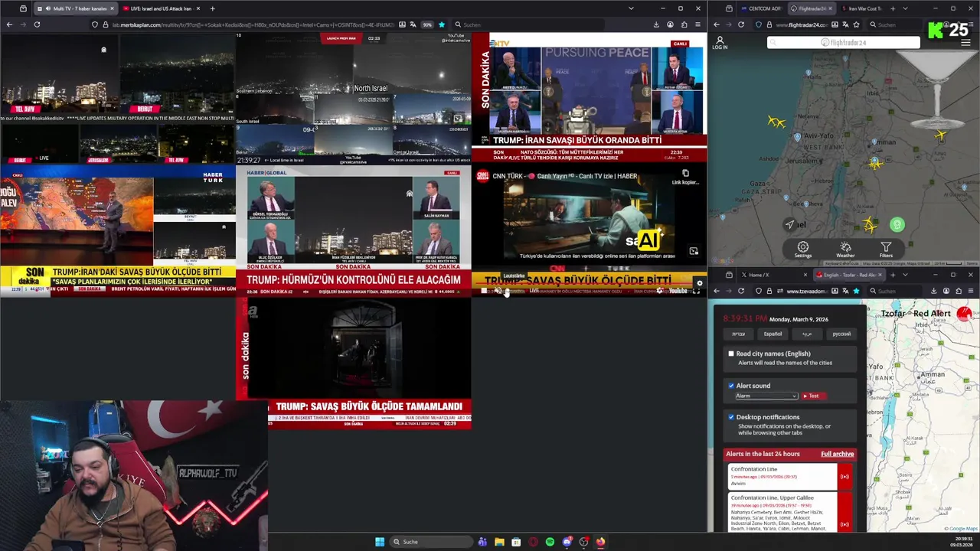This screenshot has height=551, width=980.
Task: Uncheck the Alert sound checkbox
Action: [x=731, y=386]
